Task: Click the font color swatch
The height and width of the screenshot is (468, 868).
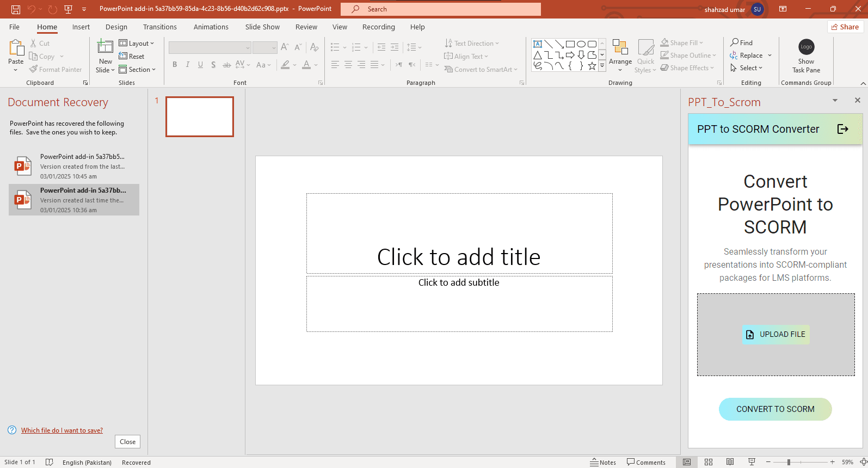Action: pos(306,65)
